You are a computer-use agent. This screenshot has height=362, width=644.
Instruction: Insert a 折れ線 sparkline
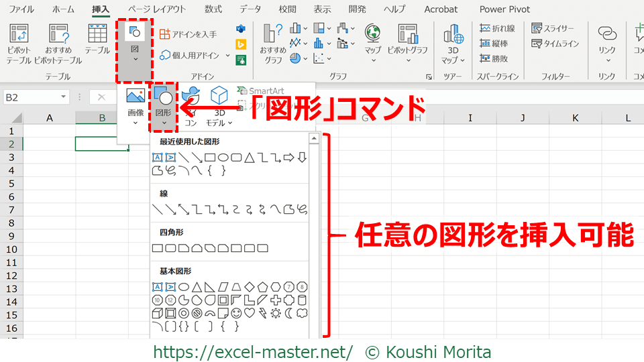497,28
